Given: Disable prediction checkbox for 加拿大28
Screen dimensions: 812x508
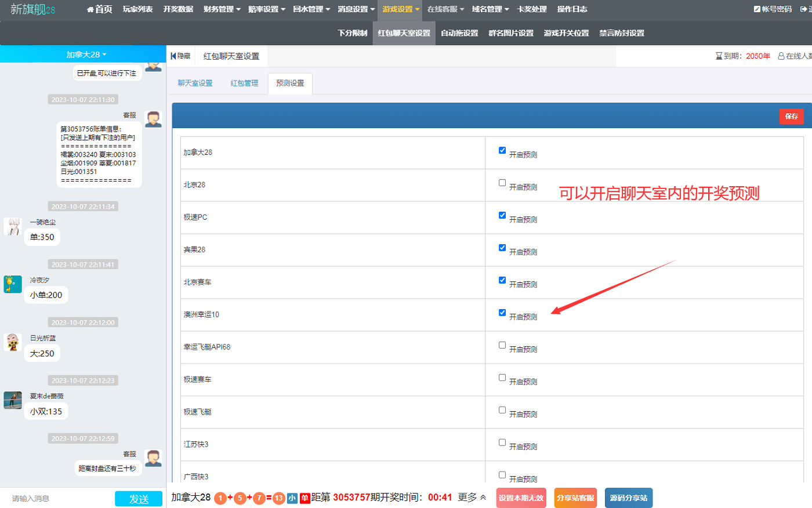Looking at the screenshot, I should (502, 150).
